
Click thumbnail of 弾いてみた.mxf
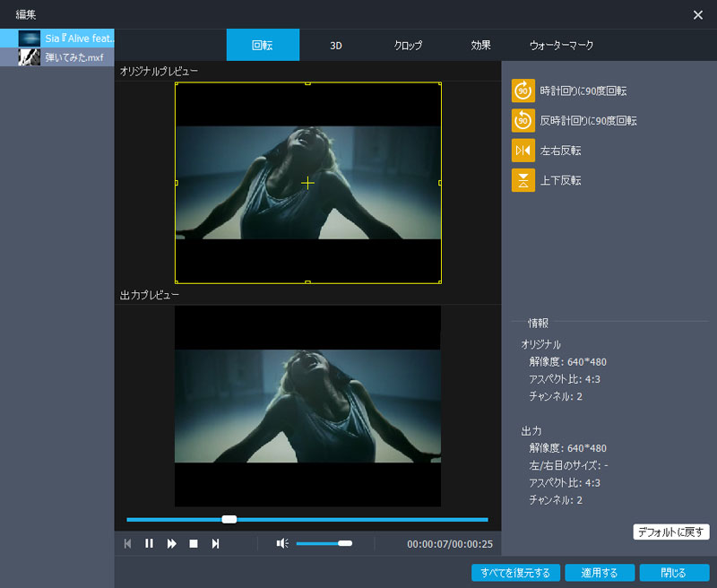pos(30,57)
